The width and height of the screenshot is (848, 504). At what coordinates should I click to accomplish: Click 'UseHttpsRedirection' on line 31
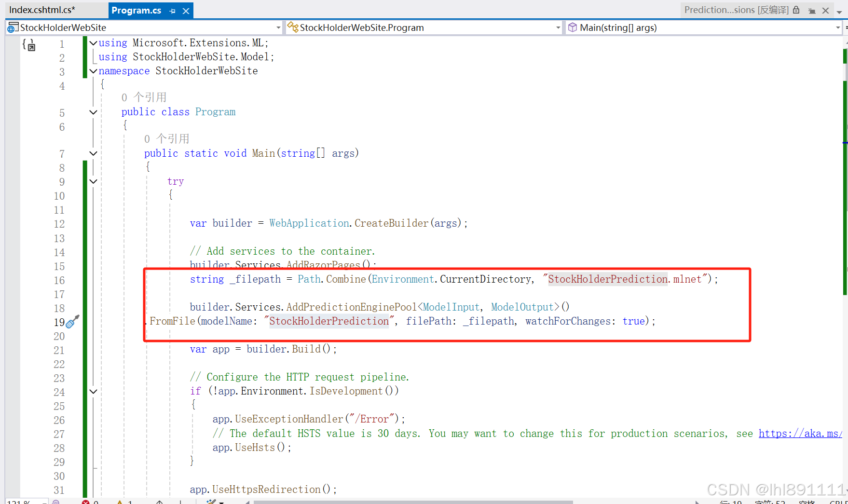coord(266,490)
